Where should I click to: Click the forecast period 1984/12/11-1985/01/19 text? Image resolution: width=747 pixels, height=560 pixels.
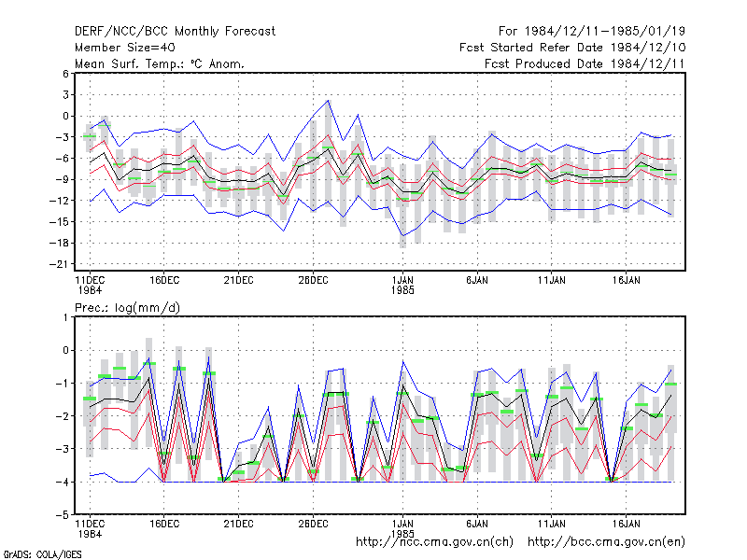pyautogui.click(x=592, y=32)
